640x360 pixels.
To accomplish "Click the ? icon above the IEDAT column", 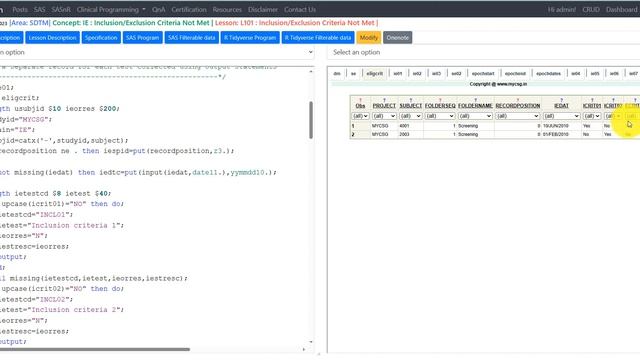I will point(561,100).
